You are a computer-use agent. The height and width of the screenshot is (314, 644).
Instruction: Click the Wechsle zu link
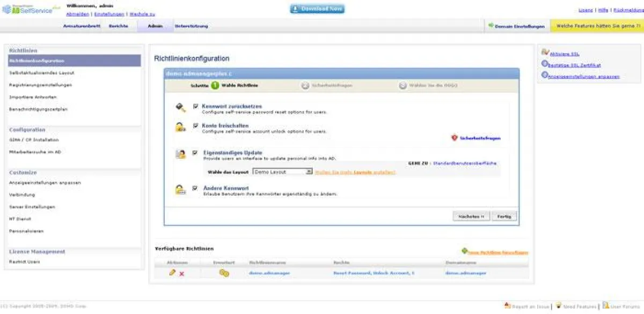(x=142, y=13)
